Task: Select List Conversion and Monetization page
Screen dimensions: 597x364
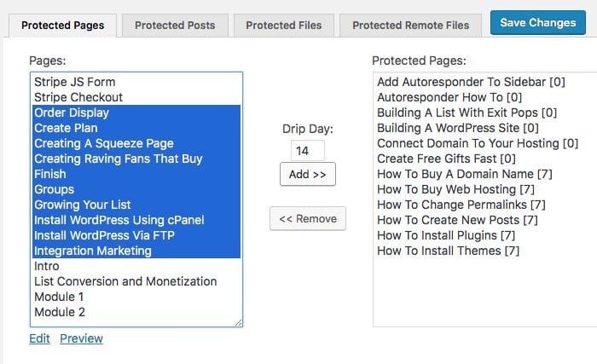Action: [137, 281]
